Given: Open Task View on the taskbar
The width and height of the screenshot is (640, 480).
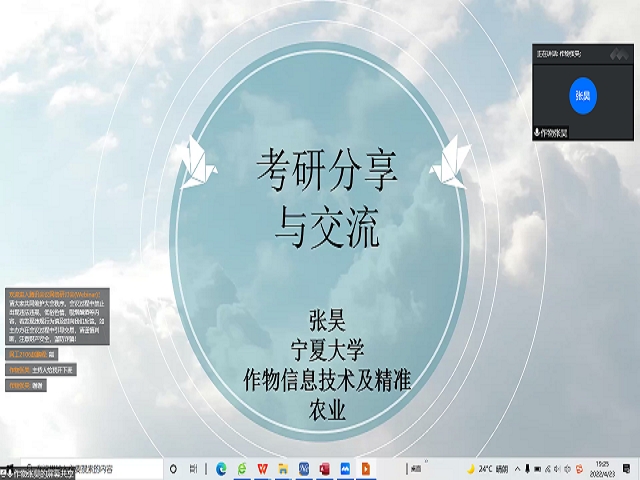Looking at the screenshot, I should coord(193,469).
